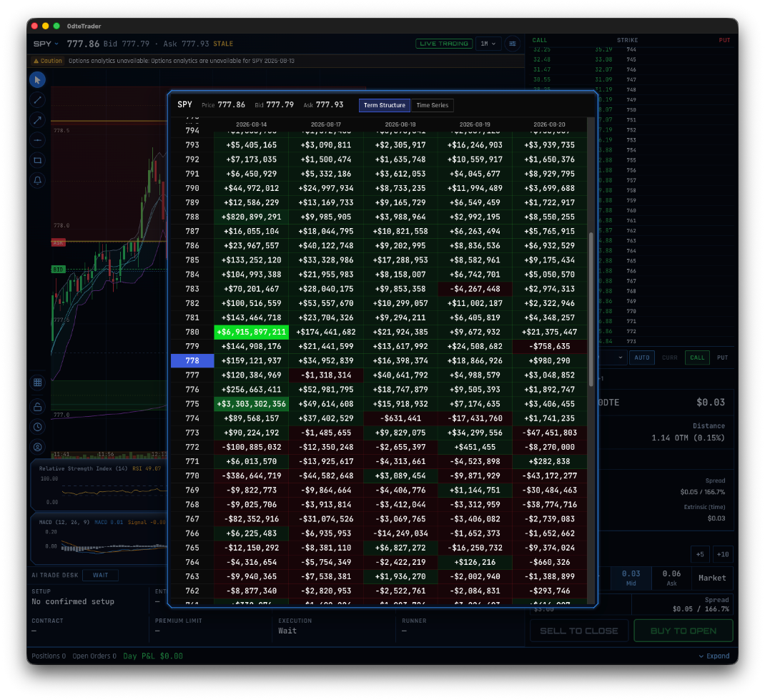765x700 pixels.
Task: Open the user account icon
Action: click(38, 447)
